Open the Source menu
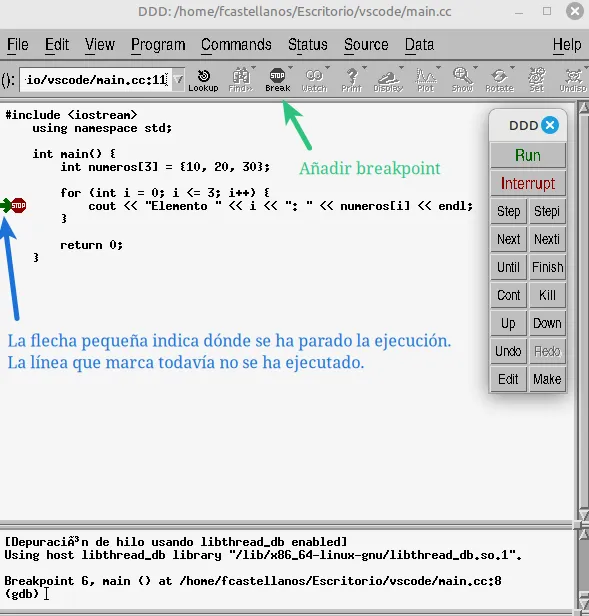589x616 pixels. pos(366,45)
